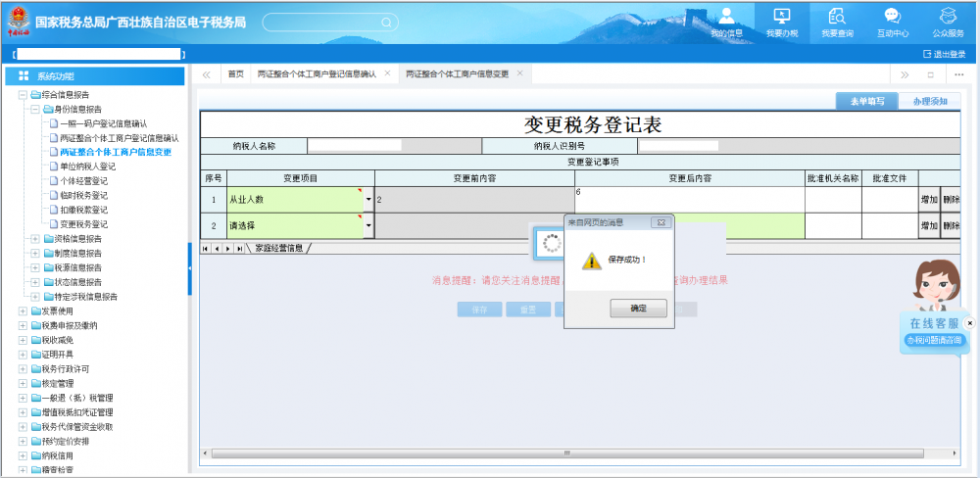Click 退出登录 link
The image size is (980, 478).
click(x=945, y=54)
